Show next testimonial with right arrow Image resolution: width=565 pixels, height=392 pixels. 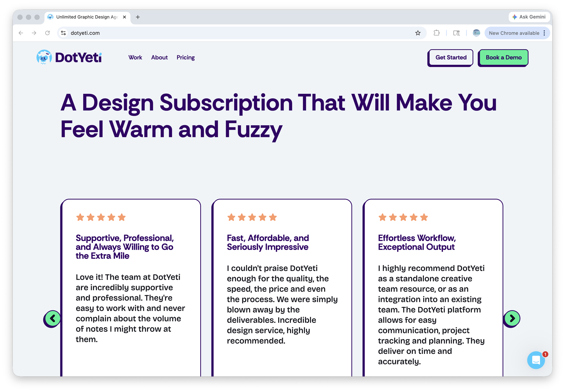tap(512, 319)
